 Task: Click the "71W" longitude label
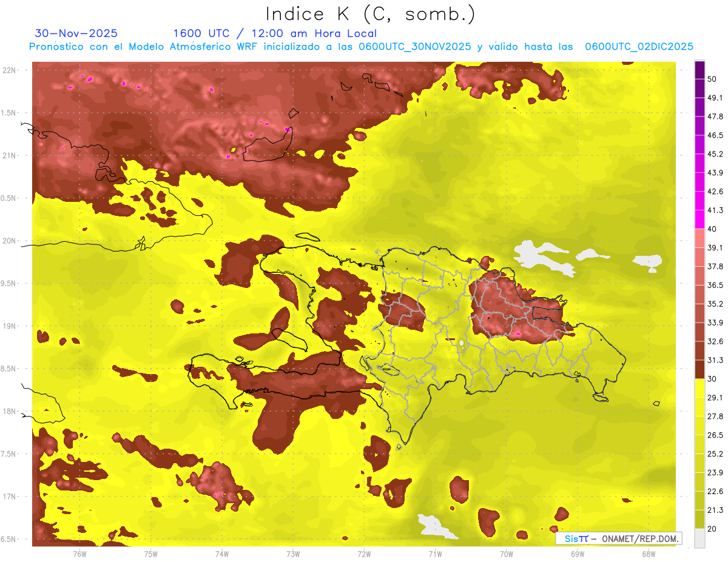tap(435, 554)
